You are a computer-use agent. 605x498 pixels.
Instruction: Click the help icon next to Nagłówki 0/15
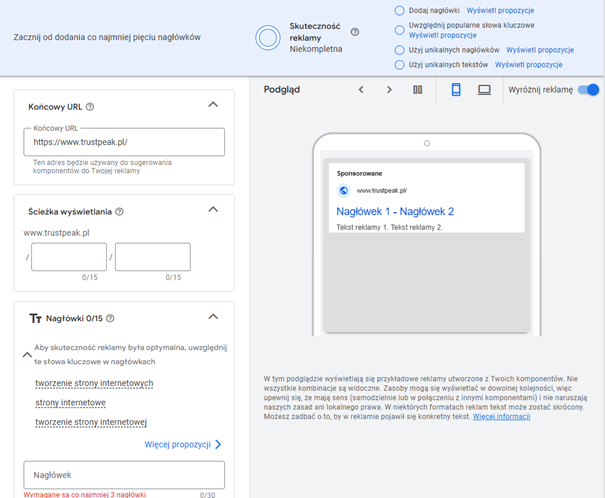110,318
